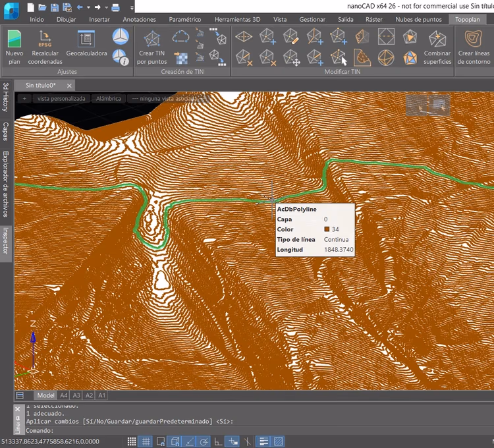Open 'vista personalizada' view dropdown
494x448 pixels.
tap(61, 99)
